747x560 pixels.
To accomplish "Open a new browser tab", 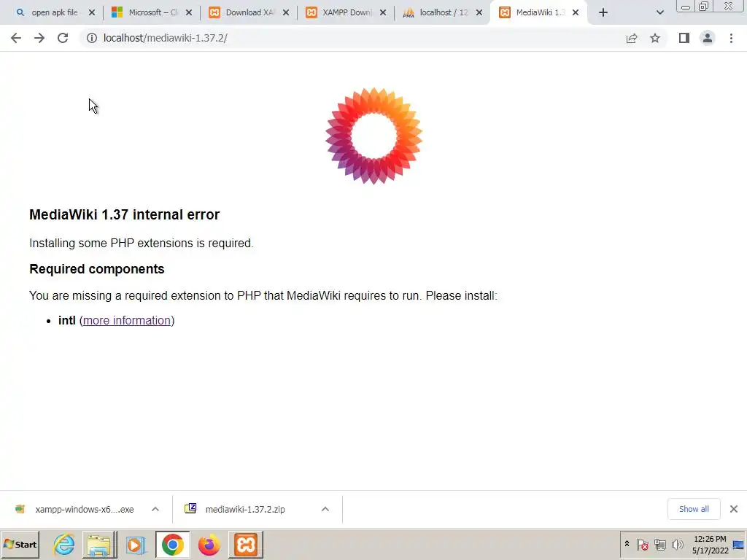I will pos(603,13).
